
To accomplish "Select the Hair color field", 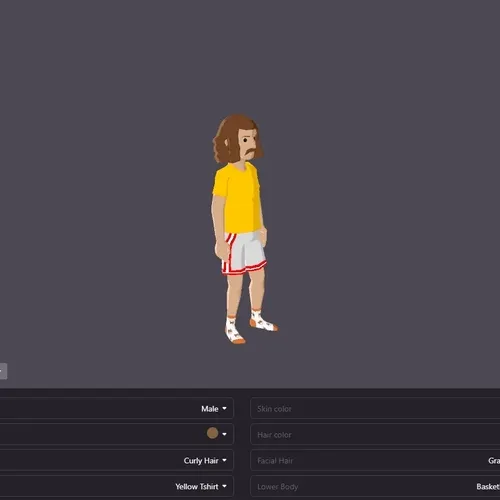I will click(x=375, y=434).
